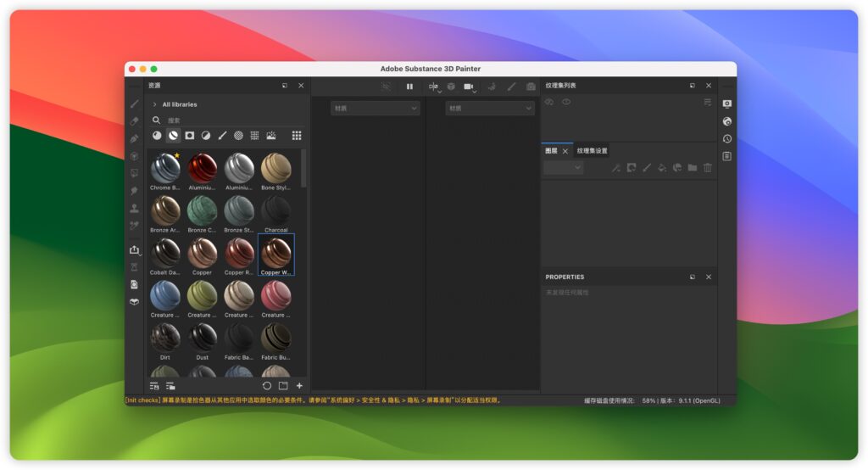This screenshot has height=470, width=868.
Task: Filter assets by Smart masks
Action: (189, 135)
